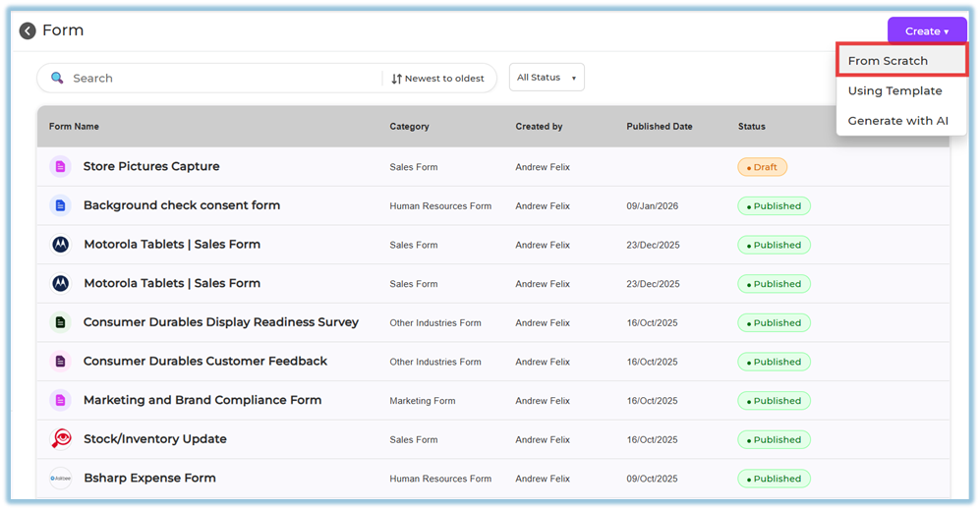Viewport: 980px width, 510px height.
Task: Click the back arrow next to Form
Action: [28, 31]
